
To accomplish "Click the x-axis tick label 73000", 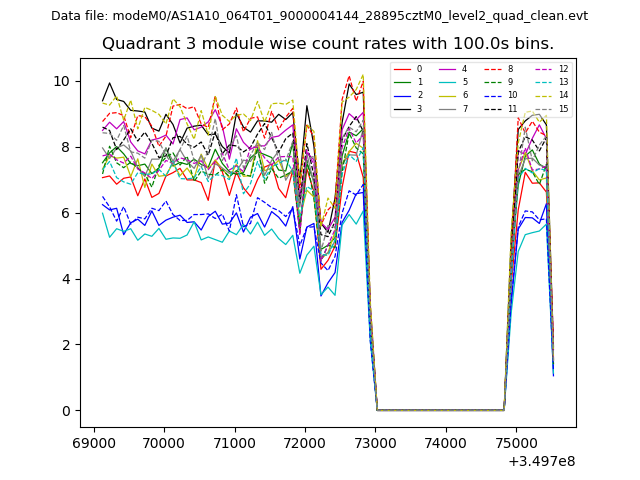I will coord(375,443).
